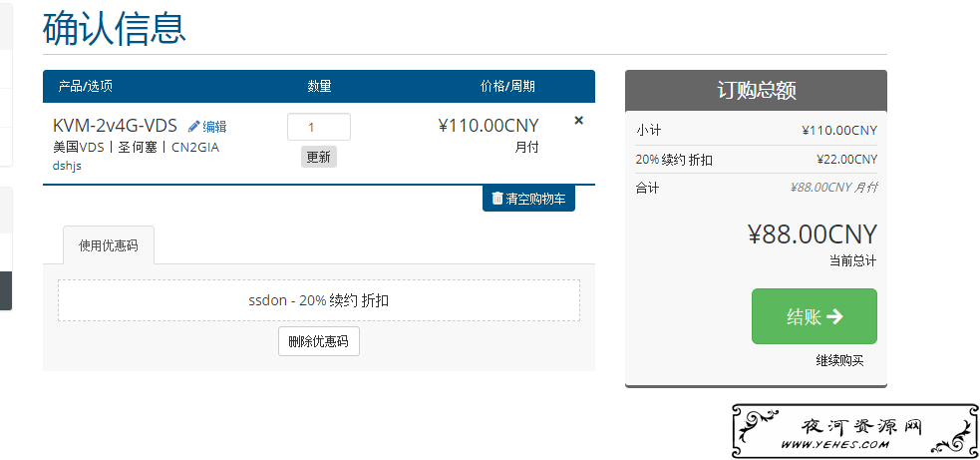The image size is (980, 460).
Task: Click the dshjs hostname link
Action: pos(67,166)
